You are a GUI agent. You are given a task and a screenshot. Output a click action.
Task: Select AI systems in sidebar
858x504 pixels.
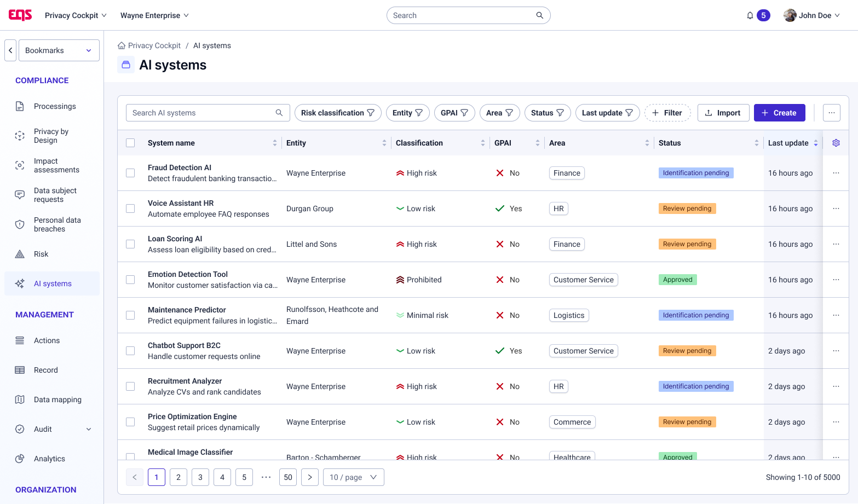click(52, 283)
